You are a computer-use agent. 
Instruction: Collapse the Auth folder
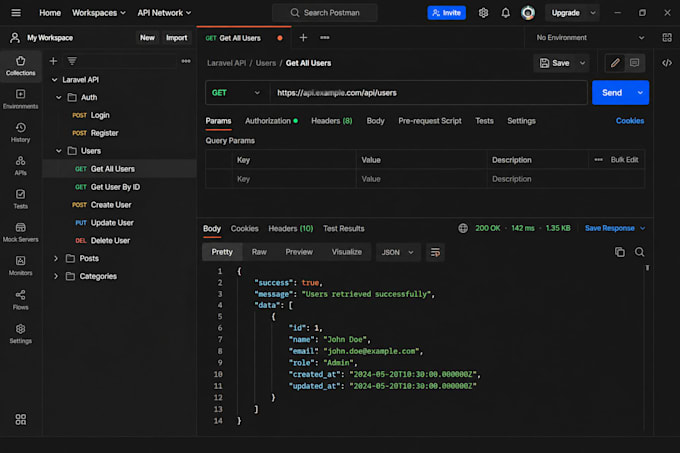tap(59, 98)
